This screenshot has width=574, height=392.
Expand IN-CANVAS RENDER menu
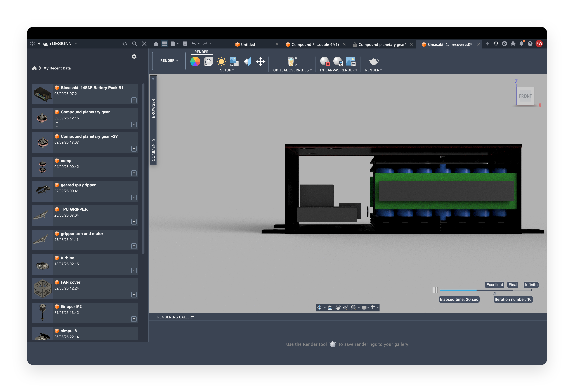coord(338,70)
